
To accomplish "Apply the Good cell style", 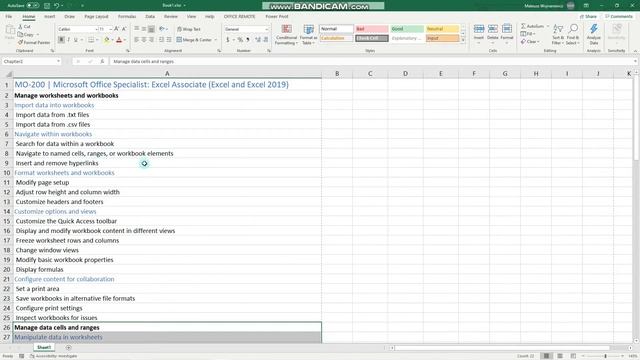I will (407, 29).
